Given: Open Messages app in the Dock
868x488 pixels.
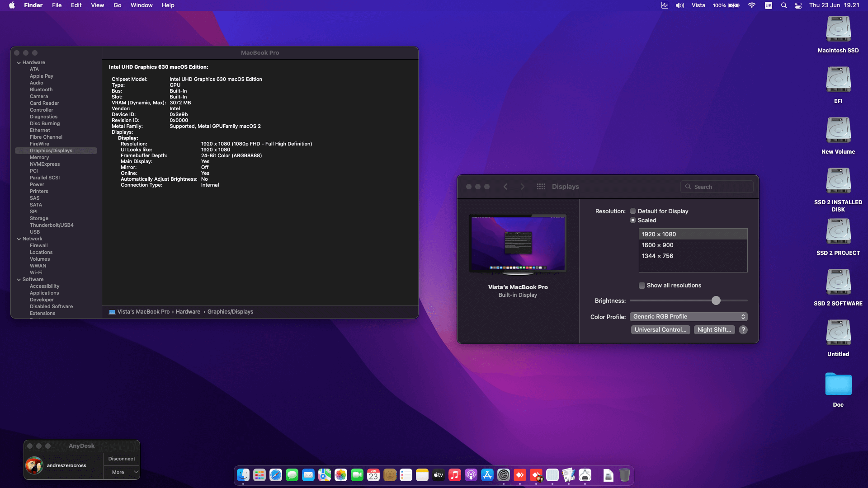Looking at the screenshot, I should (292, 475).
